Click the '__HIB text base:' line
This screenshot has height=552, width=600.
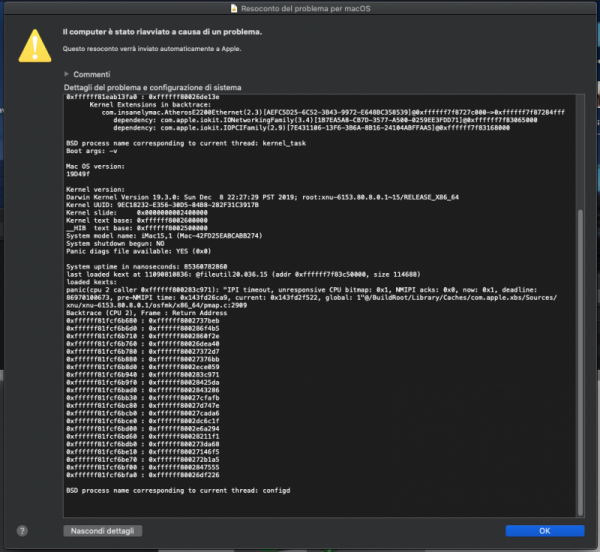pos(137,228)
